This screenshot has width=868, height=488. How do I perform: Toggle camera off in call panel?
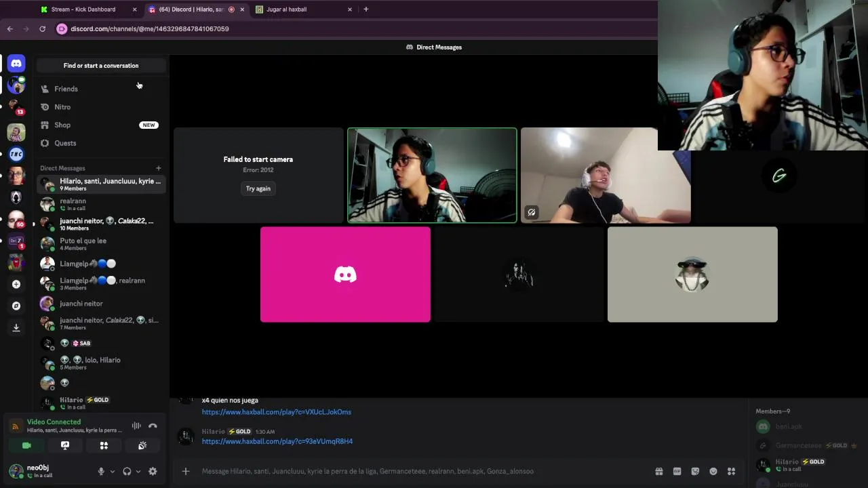pyautogui.click(x=26, y=445)
